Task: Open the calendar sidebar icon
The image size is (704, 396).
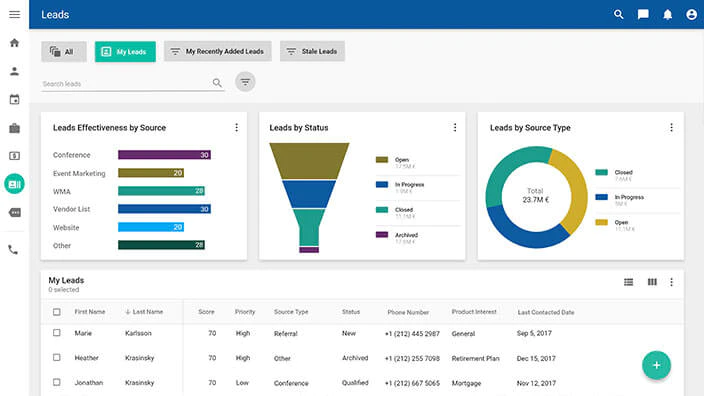Action: 14,99
